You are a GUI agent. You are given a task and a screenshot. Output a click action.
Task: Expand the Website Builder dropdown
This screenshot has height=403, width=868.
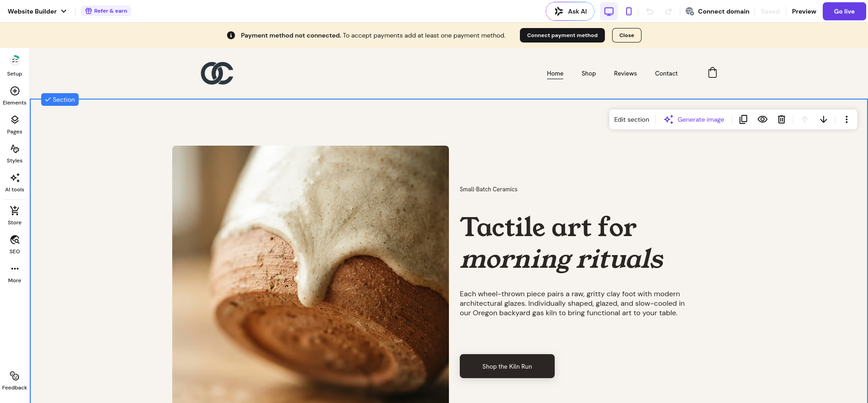click(37, 11)
